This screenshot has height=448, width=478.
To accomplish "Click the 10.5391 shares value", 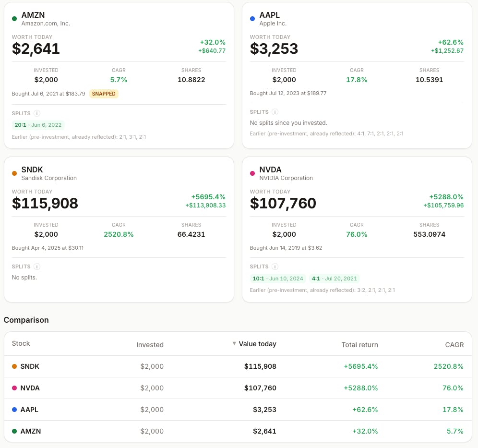I will click(429, 80).
